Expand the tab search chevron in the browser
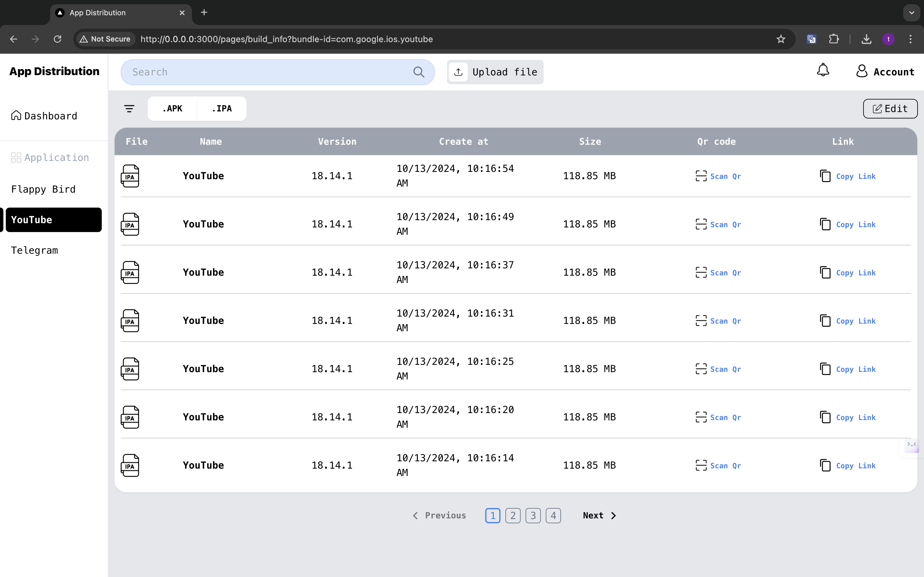 911,13
